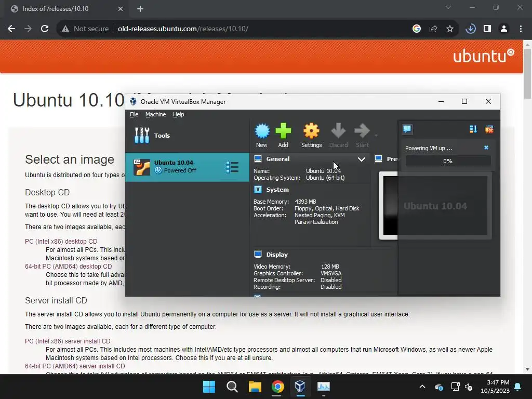Switch to VirtualBox in taskbar
Screen dimensions: 532x399
click(x=300, y=387)
